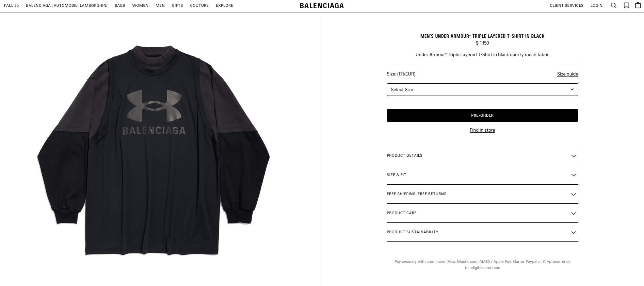
Task: Open Balenciaga Automobili Lamborghini menu item
Action: coord(67,5)
